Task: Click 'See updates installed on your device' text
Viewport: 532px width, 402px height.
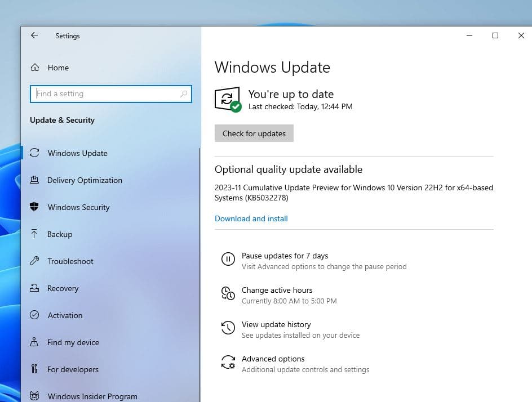Action: point(300,335)
